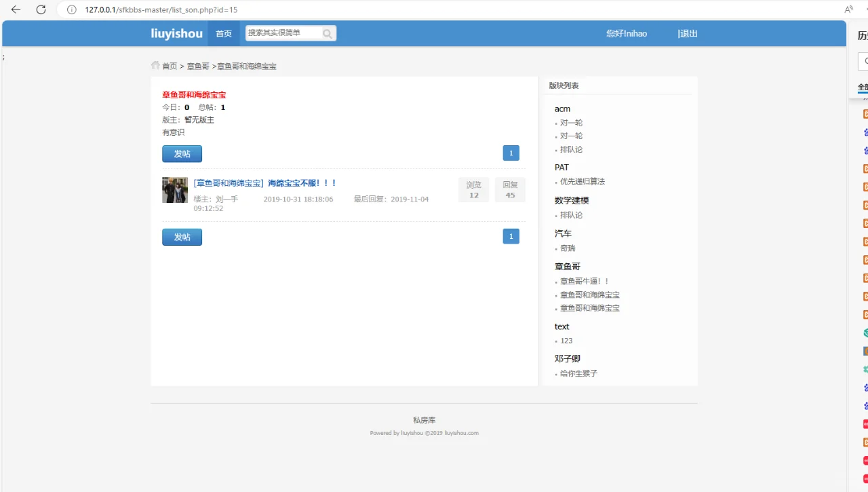Image resolution: width=868 pixels, height=492 pixels.
Task: Open the acm board category
Action: coord(562,109)
